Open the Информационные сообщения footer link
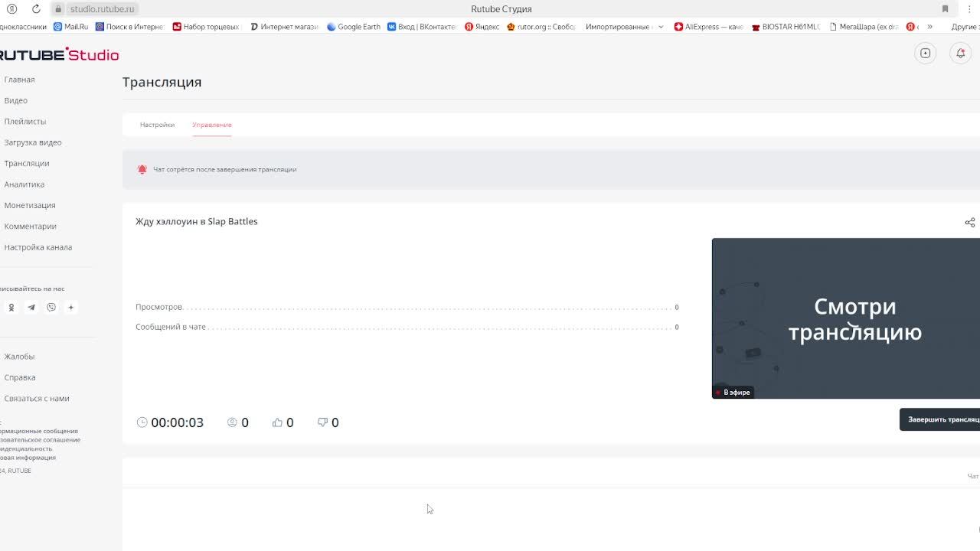Image resolution: width=980 pixels, height=551 pixels. tap(38, 431)
